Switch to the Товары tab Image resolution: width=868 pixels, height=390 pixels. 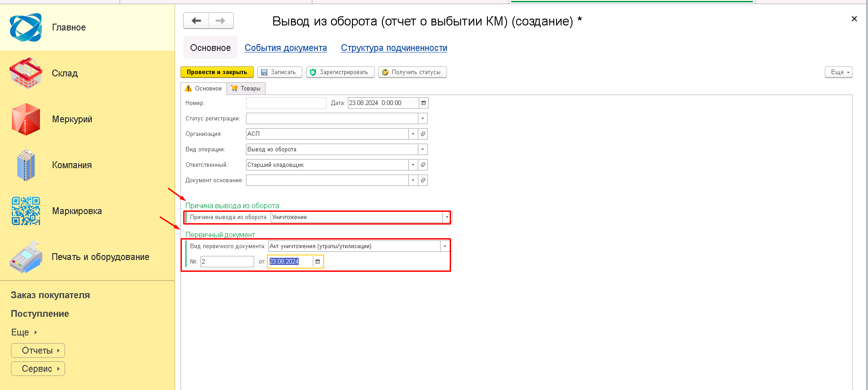pyautogui.click(x=246, y=89)
